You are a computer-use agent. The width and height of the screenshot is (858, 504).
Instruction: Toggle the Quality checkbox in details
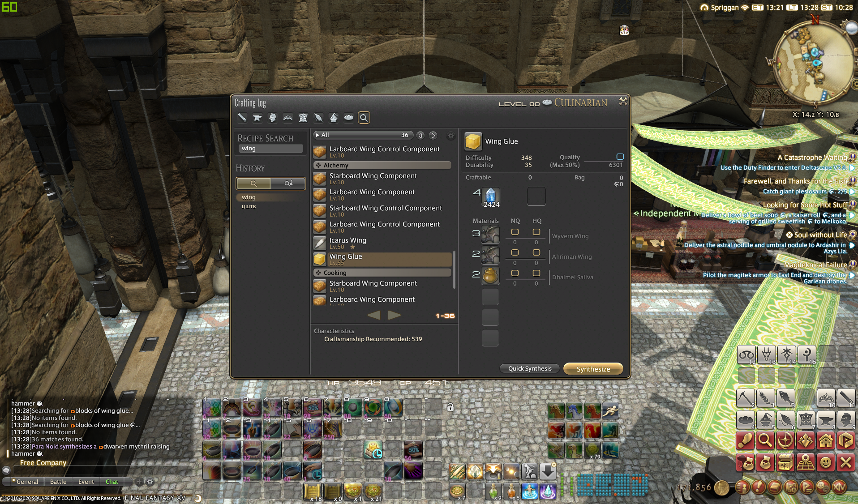[x=620, y=157]
